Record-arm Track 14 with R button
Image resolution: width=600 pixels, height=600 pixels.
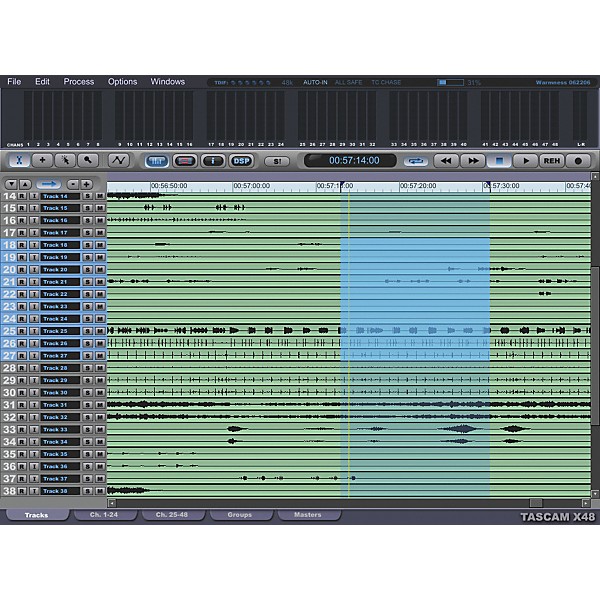22,196
